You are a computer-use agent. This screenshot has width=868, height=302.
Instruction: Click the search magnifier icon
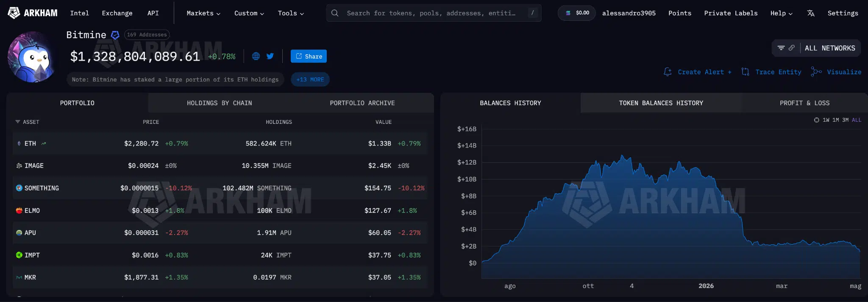click(335, 13)
